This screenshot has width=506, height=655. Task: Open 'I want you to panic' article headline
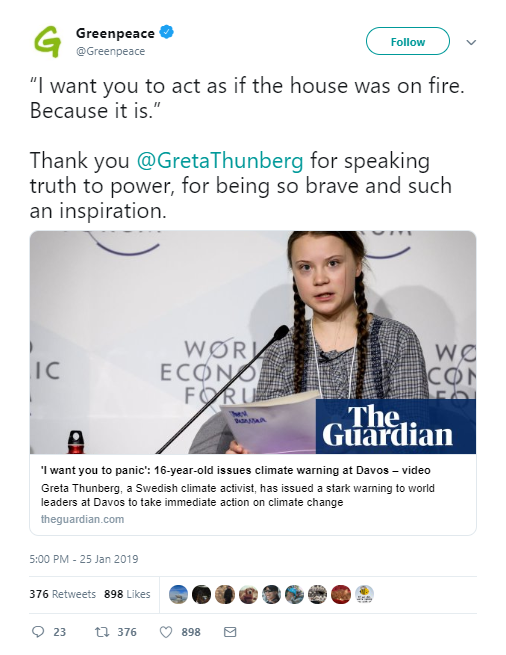[x=236, y=470]
